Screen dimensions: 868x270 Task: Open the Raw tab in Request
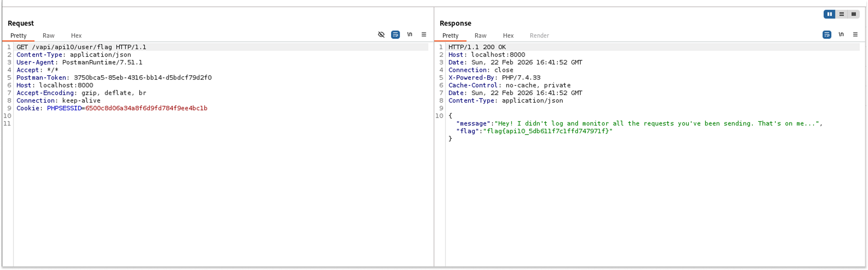[49, 36]
